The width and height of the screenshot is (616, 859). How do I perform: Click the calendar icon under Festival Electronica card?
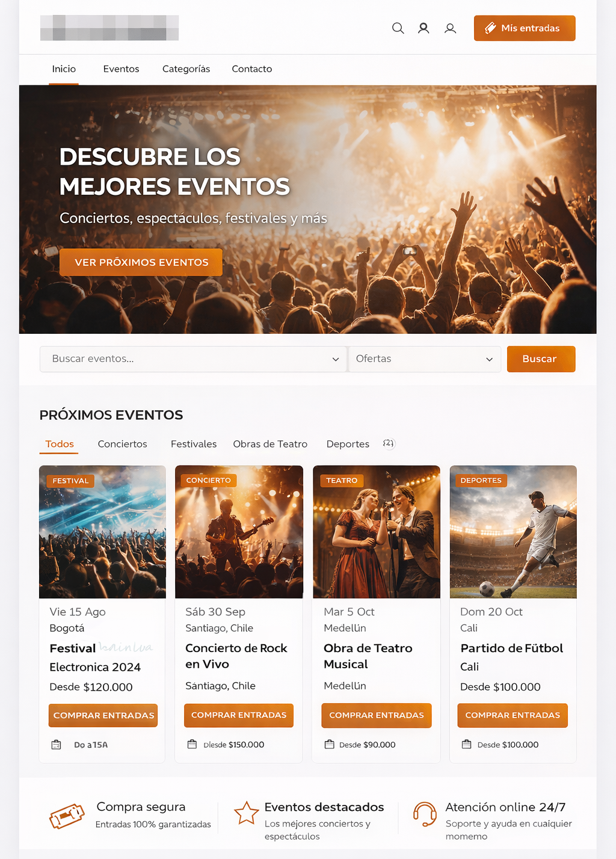point(56,745)
